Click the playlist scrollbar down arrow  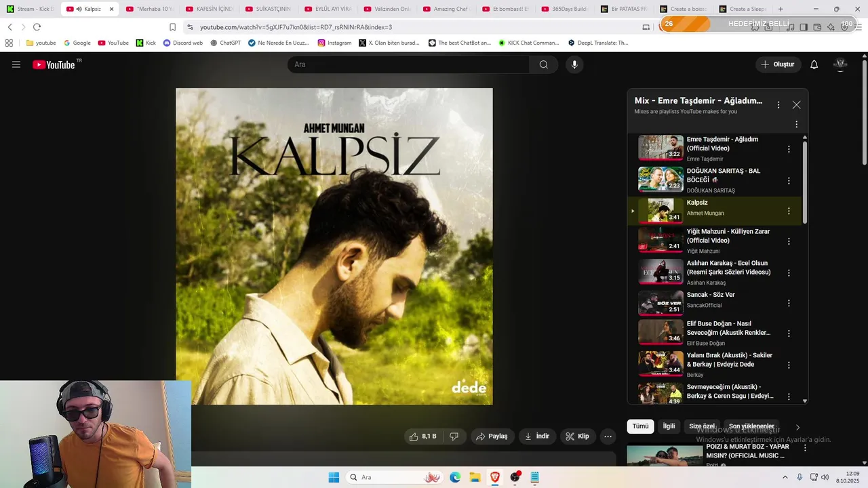pos(805,401)
